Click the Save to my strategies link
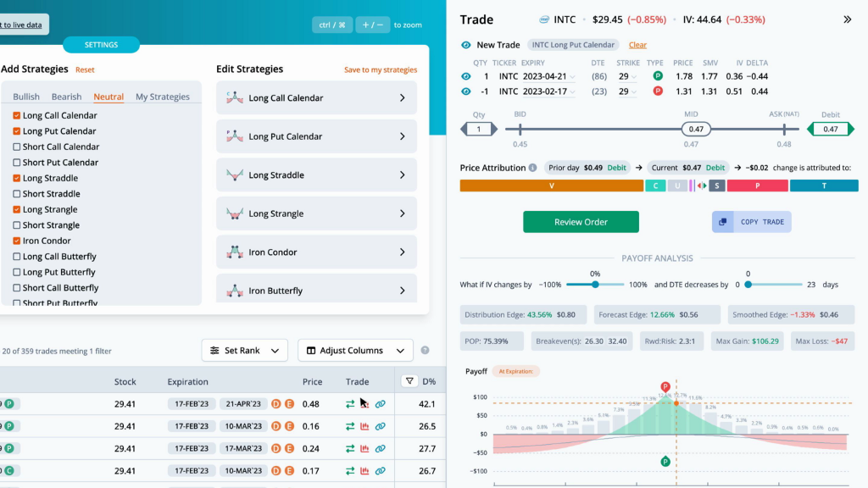 381,69
